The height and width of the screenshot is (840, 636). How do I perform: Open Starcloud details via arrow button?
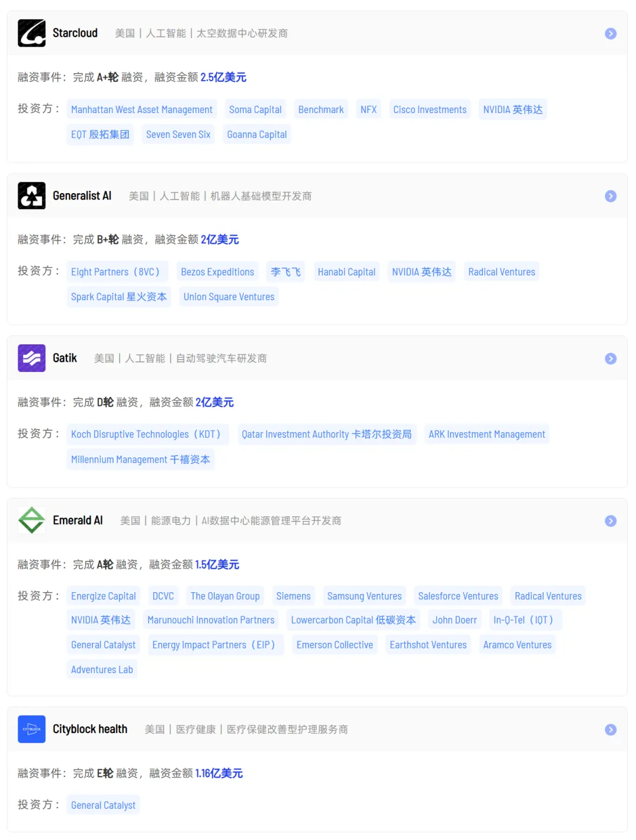pyautogui.click(x=611, y=34)
